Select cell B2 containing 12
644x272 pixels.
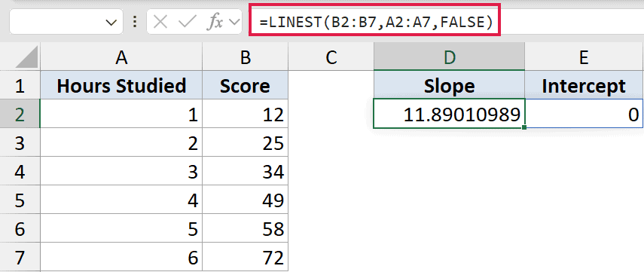(246, 114)
